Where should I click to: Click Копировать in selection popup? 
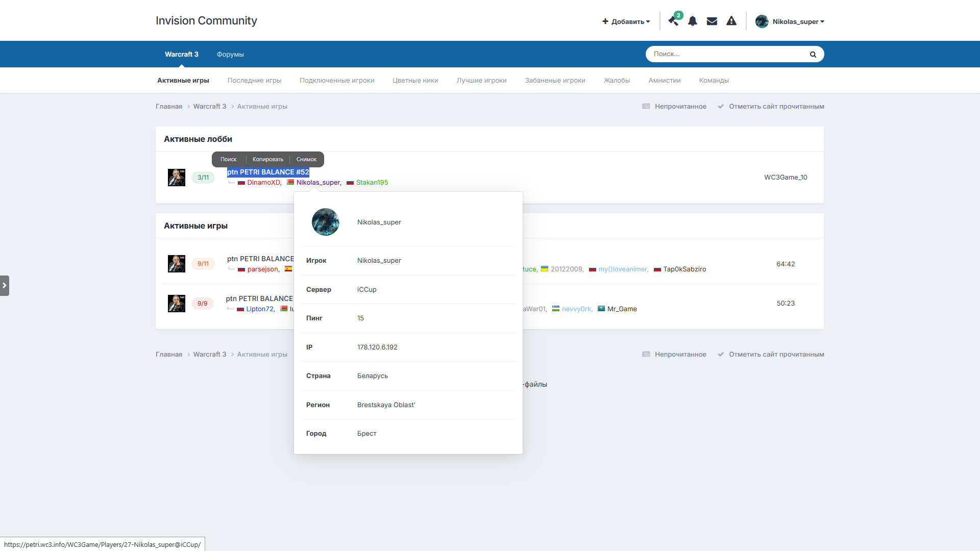click(268, 159)
